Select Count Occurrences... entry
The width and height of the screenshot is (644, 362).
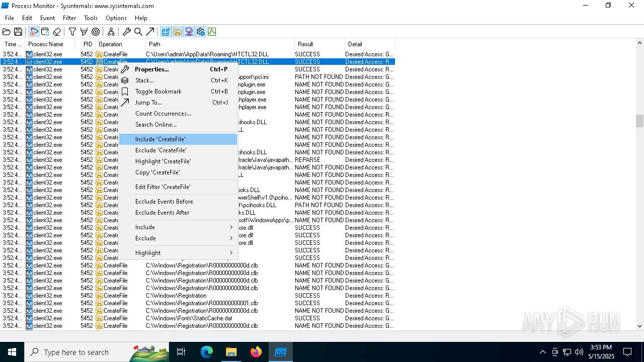coord(178,114)
